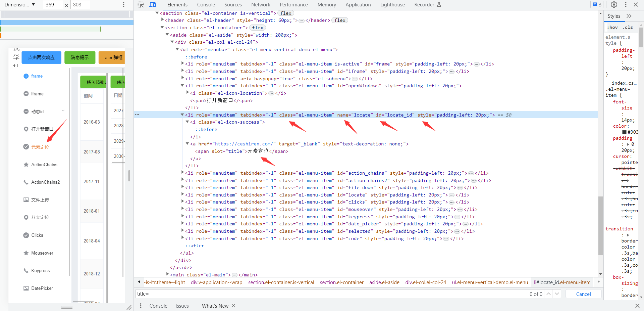644x311 pixels.
Task: Click the iframe menu item icon
Action: pos(26,94)
